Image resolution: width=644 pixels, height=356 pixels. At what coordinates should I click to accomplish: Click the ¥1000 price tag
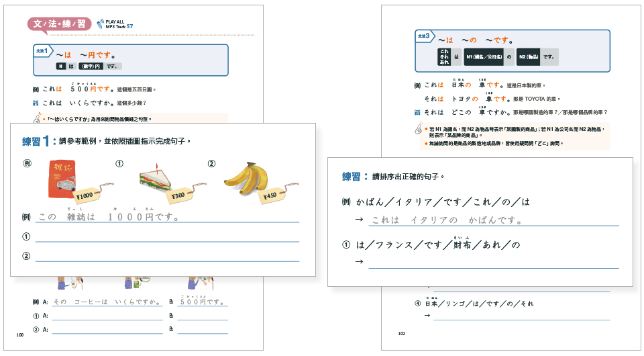(88, 195)
